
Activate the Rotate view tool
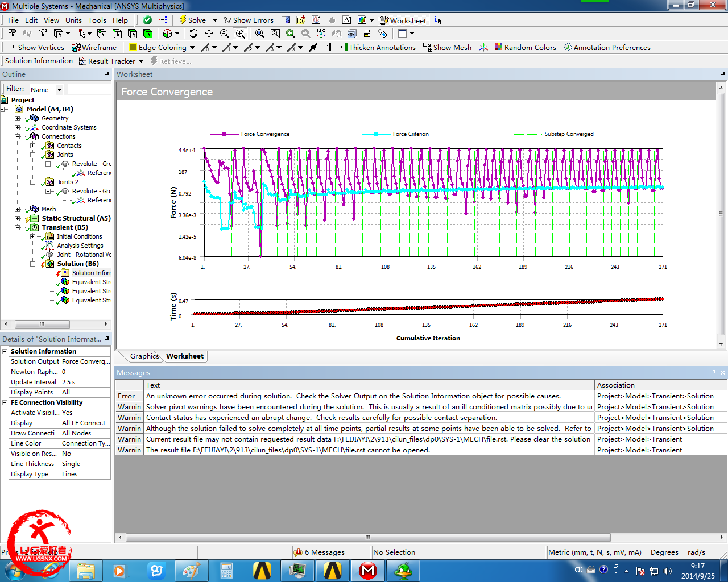pyautogui.click(x=193, y=34)
